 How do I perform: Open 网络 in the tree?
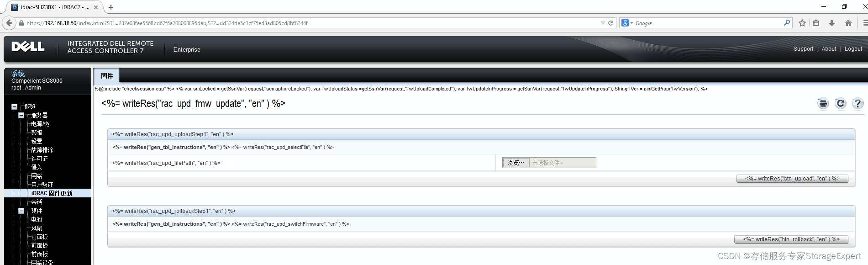[x=37, y=176]
